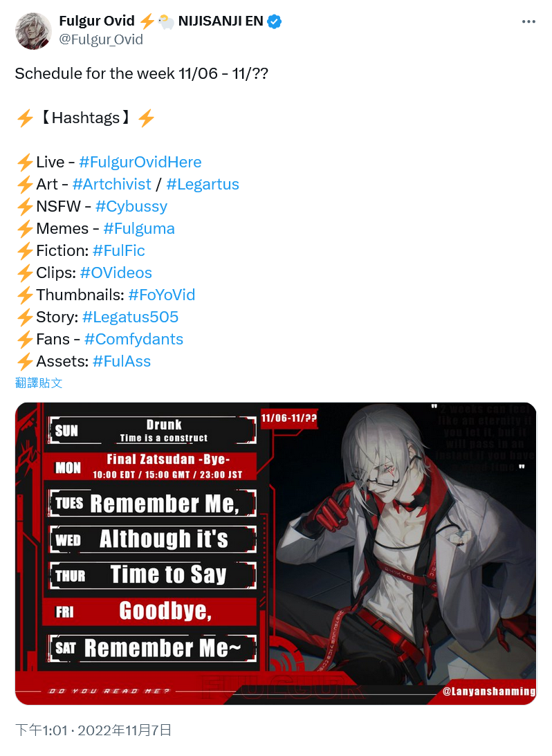552x756 pixels.
Task: Open the @Fulgur_Ovid handle link
Action: click(x=101, y=39)
